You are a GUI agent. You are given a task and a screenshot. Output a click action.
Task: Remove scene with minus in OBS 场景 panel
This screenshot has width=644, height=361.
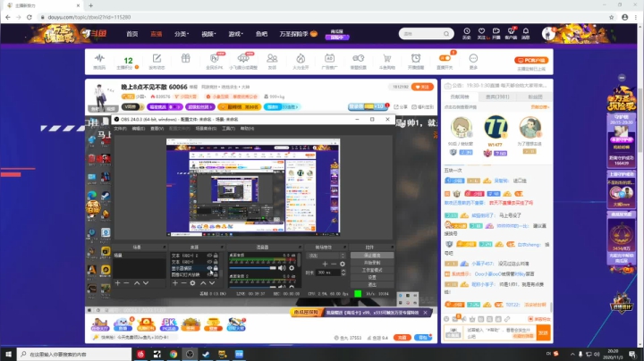126,283
